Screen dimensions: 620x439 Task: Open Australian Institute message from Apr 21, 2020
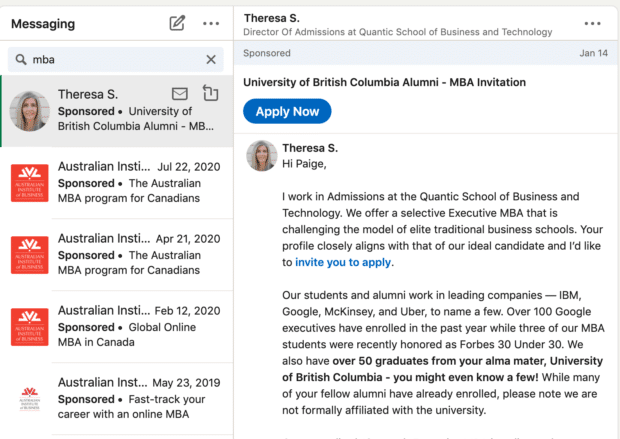tap(117, 255)
